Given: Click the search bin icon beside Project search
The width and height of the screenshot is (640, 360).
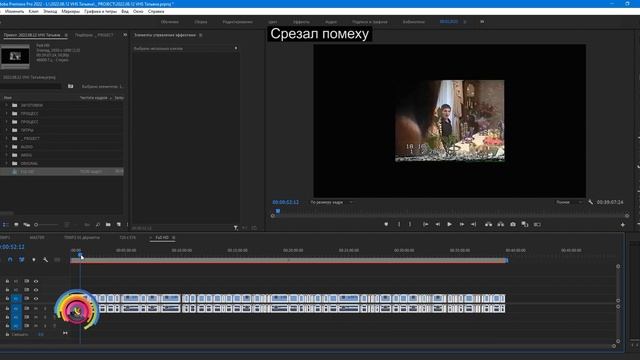Looking at the screenshot, I should pyautogui.click(x=71, y=86).
